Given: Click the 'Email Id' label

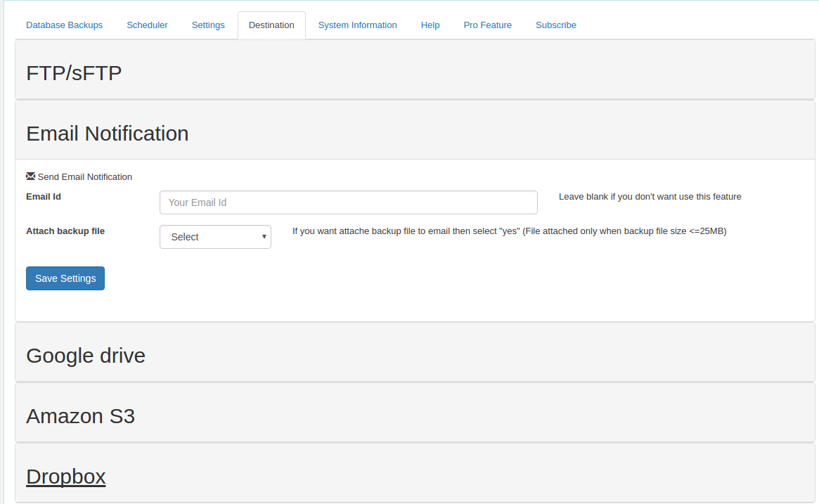Looking at the screenshot, I should pos(44,197).
